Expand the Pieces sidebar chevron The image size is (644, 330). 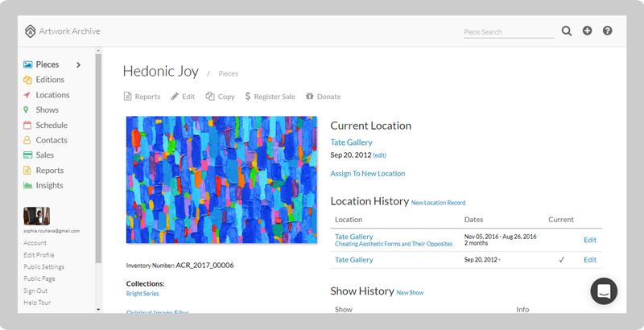[78, 64]
